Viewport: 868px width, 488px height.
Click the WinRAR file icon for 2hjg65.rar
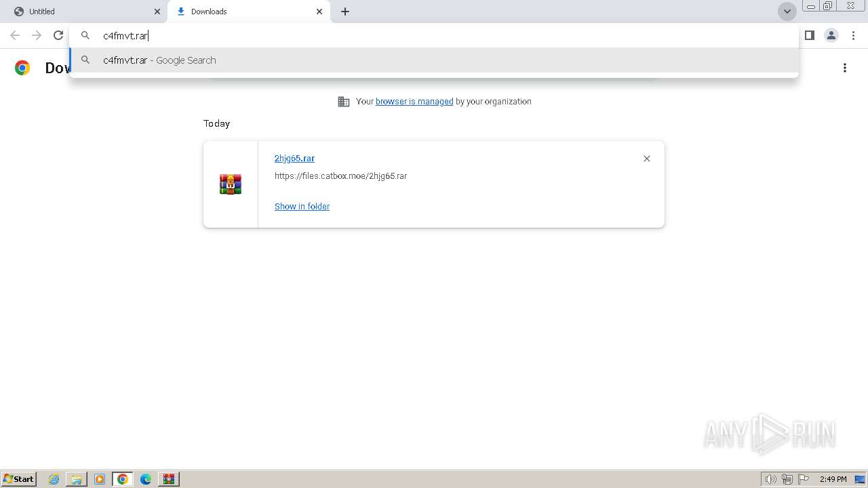coord(231,184)
